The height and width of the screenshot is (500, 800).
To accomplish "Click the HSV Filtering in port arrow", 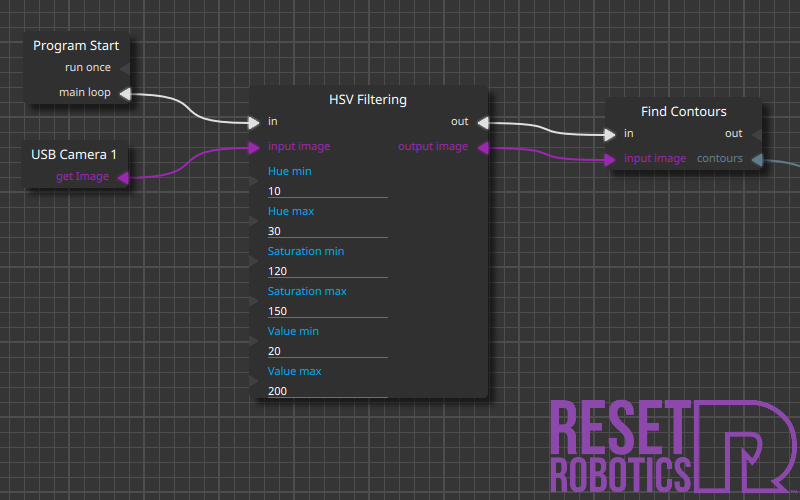I will click(254, 122).
